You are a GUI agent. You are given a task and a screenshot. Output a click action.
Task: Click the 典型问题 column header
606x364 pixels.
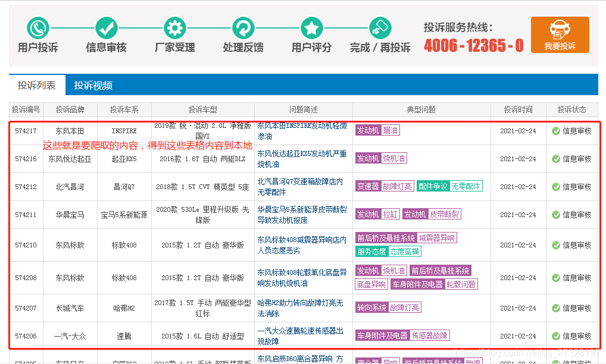(x=421, y=109)
